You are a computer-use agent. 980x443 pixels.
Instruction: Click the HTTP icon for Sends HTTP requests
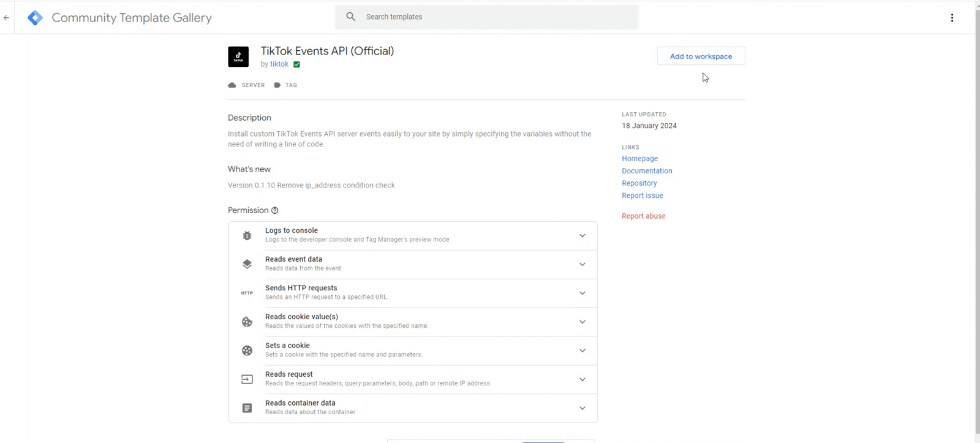247,293
